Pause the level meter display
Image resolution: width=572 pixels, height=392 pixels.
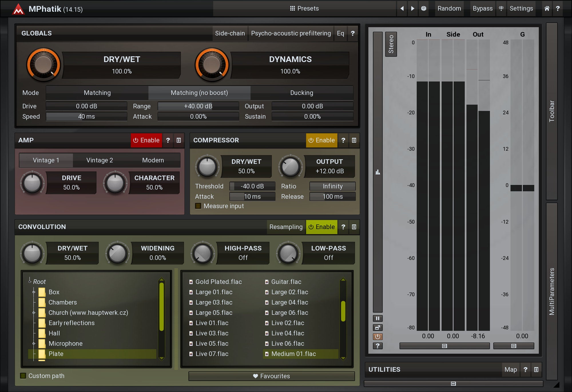[x=378, y=319]
